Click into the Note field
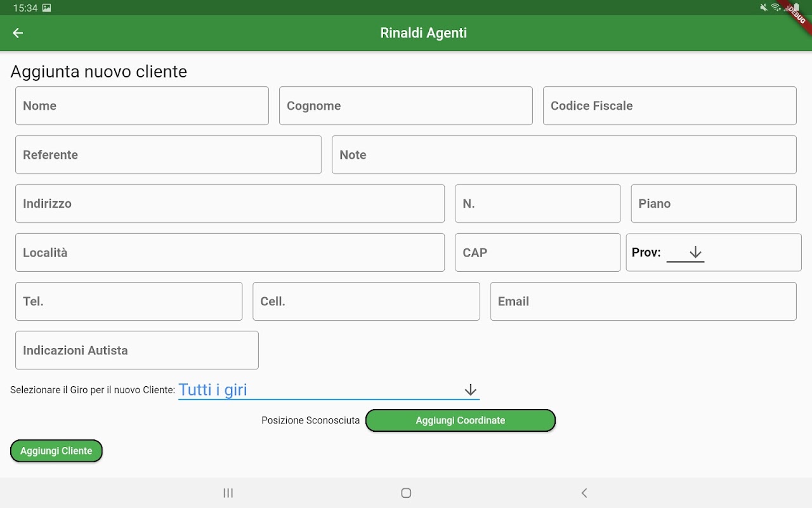Image resolution: width=812 pixels, height=508 pixels. point(564,155)
